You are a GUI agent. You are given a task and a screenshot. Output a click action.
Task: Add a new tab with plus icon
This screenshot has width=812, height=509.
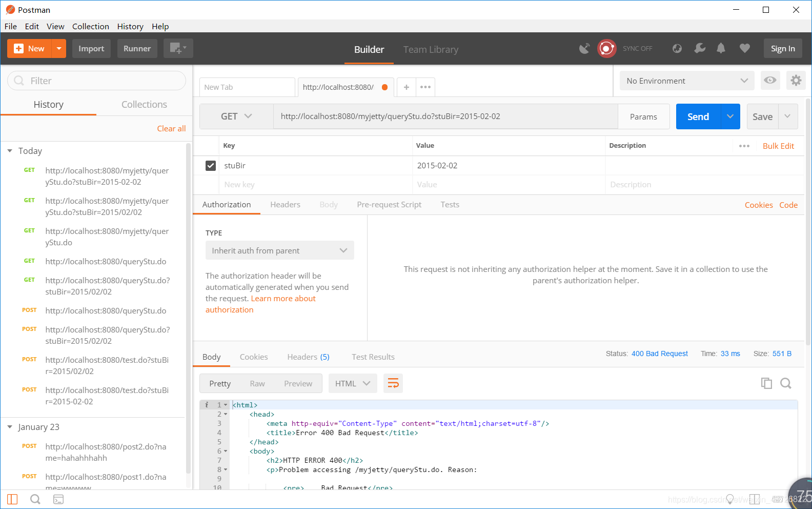tap(407, 87)
